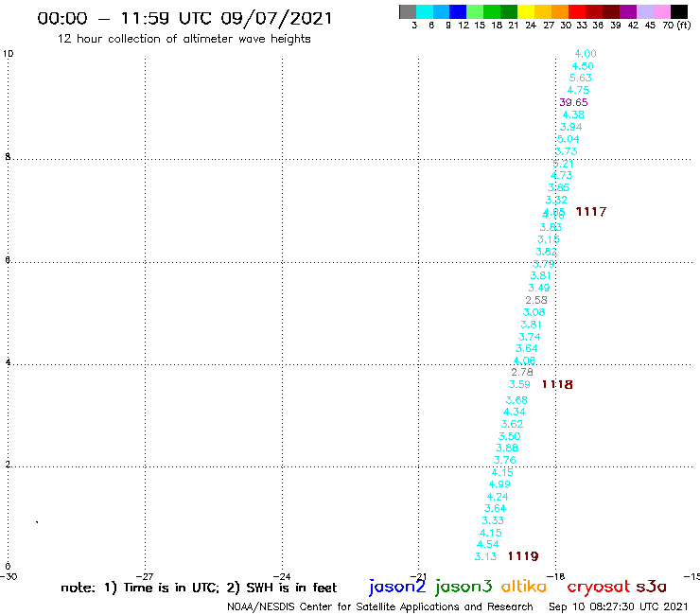Click the 3.15 wave height value
Viewport: 700px width, 615px height.
549,239
